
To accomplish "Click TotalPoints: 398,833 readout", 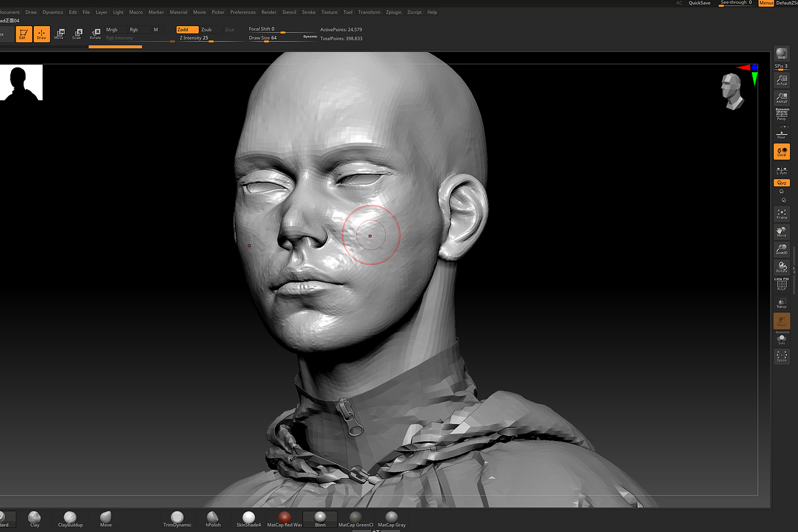I will (x=341, y=39).
